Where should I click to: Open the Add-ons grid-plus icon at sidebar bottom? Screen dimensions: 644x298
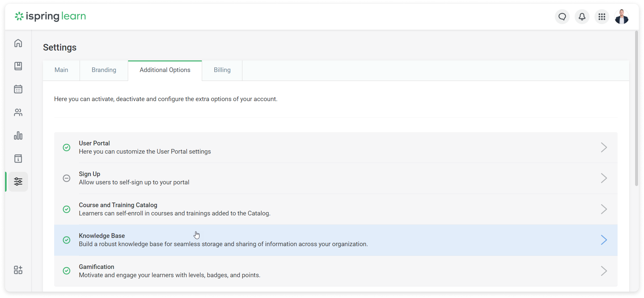pos(18,270)
